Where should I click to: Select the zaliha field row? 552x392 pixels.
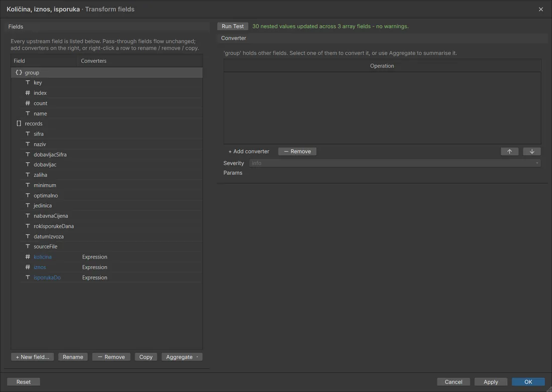(107, 175)
